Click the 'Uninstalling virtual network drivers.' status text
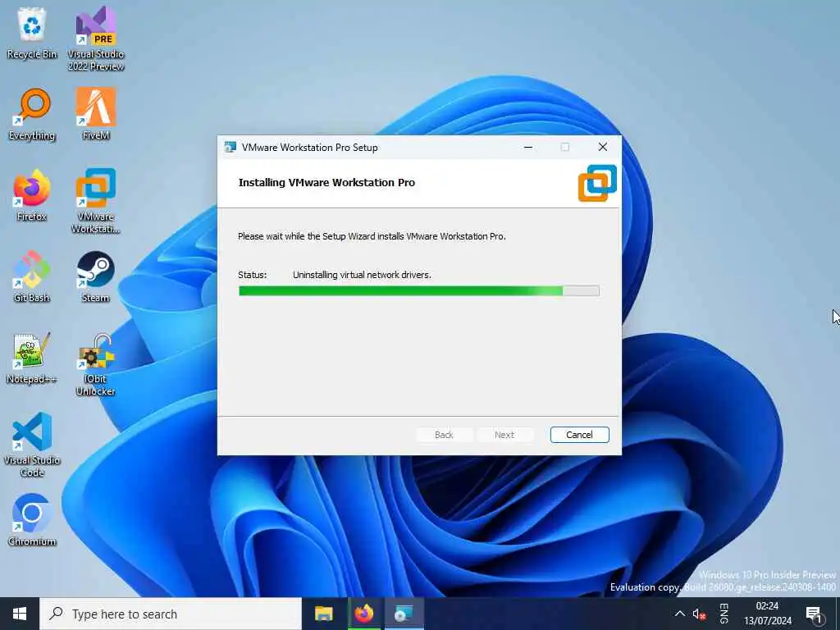Screen dimensions: 840x630 362,275
